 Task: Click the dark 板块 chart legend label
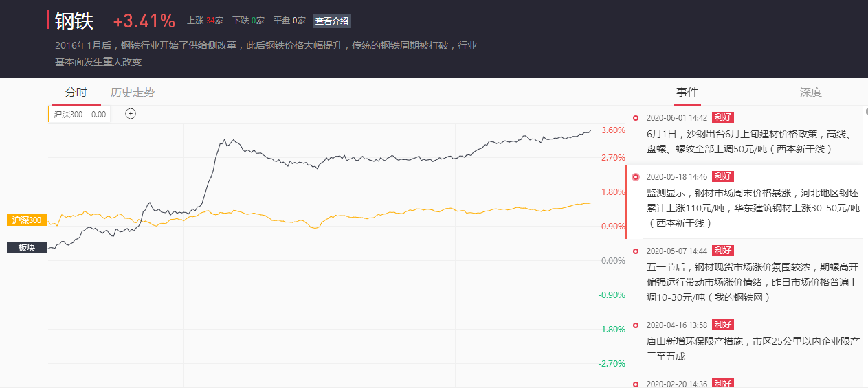pos(27,248)
